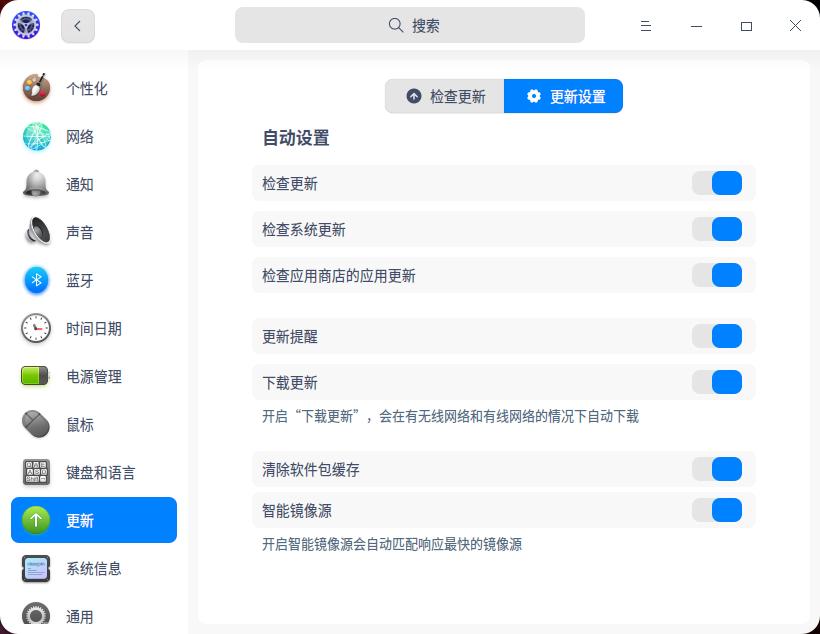Click the clock icon for 时间日期
The width and height of the screenshot is (820, 634).
tap(36, 328)
